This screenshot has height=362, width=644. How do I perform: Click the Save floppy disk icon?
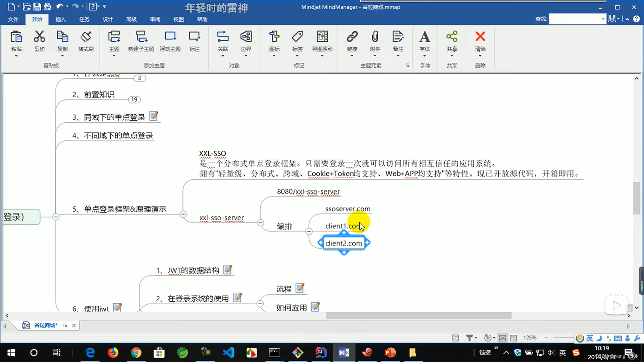click(37, 6)
